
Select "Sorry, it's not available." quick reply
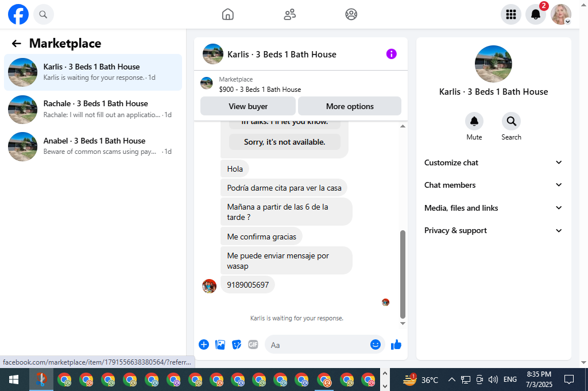click(285, 142)
